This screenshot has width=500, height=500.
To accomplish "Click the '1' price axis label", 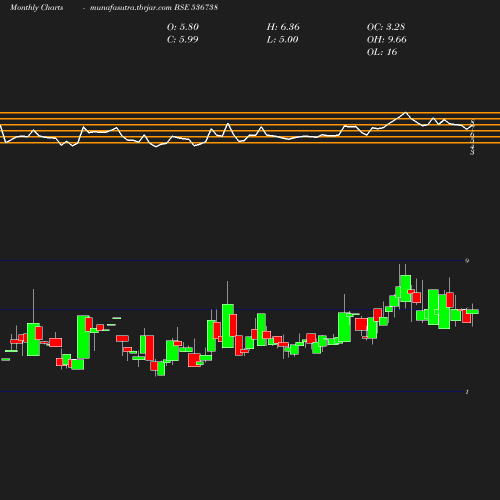I will (467, 392).
